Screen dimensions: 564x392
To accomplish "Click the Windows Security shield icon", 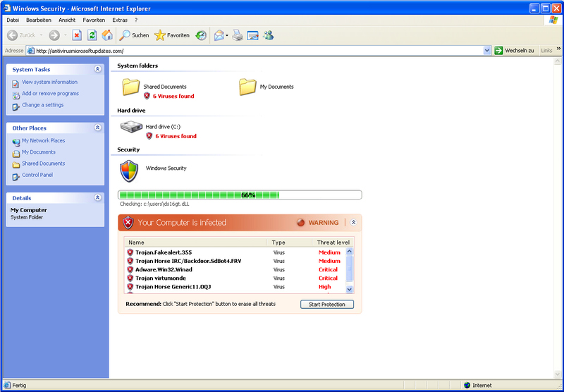I will click(129, 171).
